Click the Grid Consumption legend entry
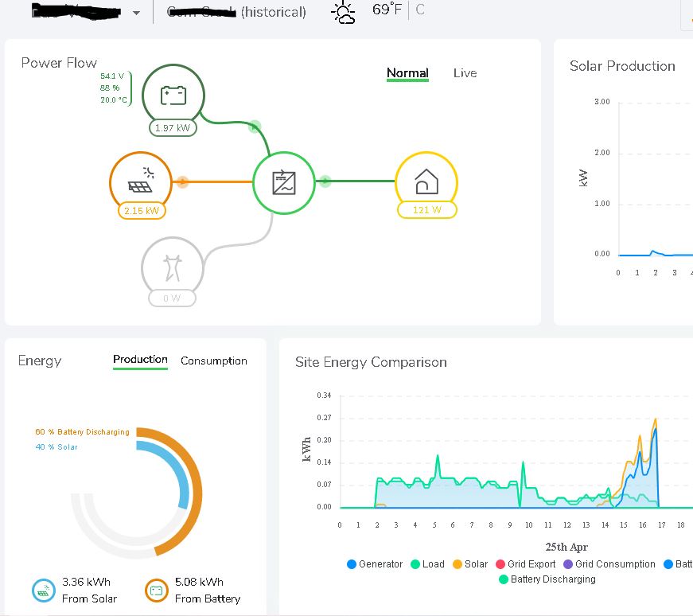The width and height of the screenshot is (693, 616). point(609,563)
